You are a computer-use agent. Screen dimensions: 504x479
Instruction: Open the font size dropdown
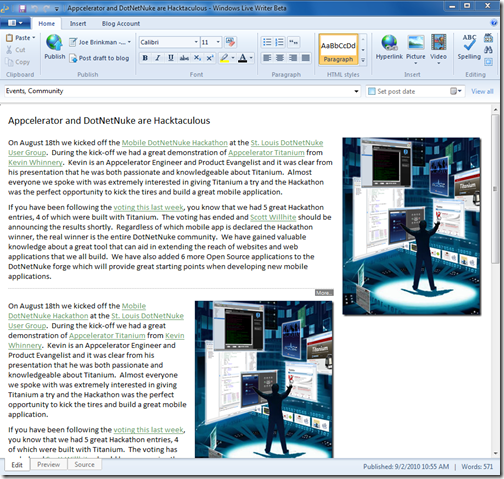[211, 42]
